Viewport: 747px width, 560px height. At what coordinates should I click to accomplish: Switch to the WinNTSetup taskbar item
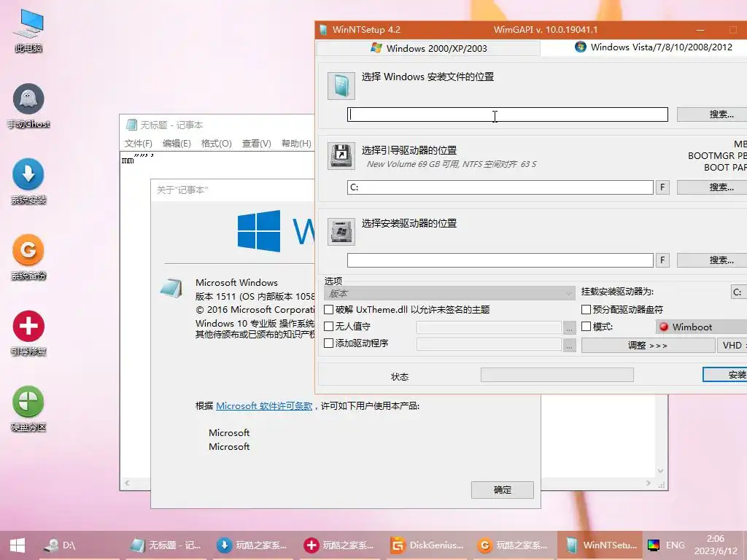click(600, 545)
